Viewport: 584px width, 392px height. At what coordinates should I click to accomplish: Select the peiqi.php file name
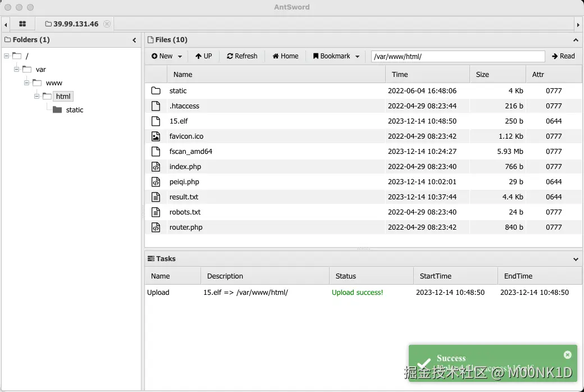(x=184, y=182)
